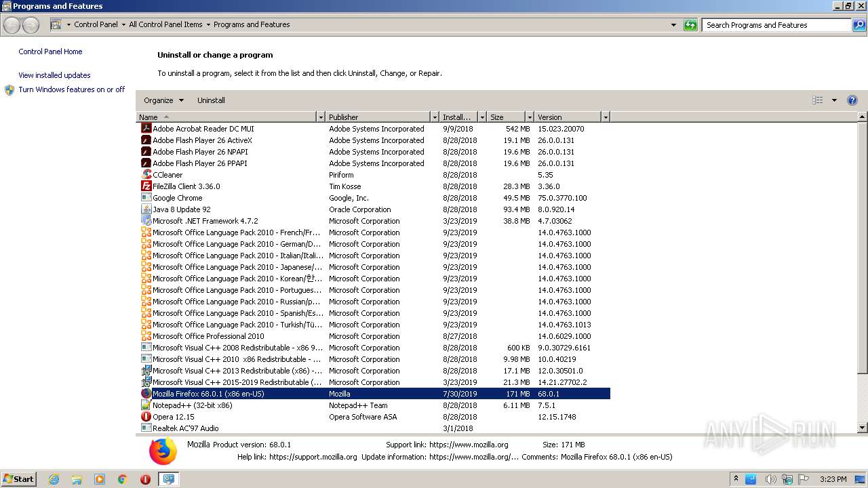Select Microsoft Visual C++ 2010 x86 Redistributable
This screenshot has width=868, height=488.
374,359
